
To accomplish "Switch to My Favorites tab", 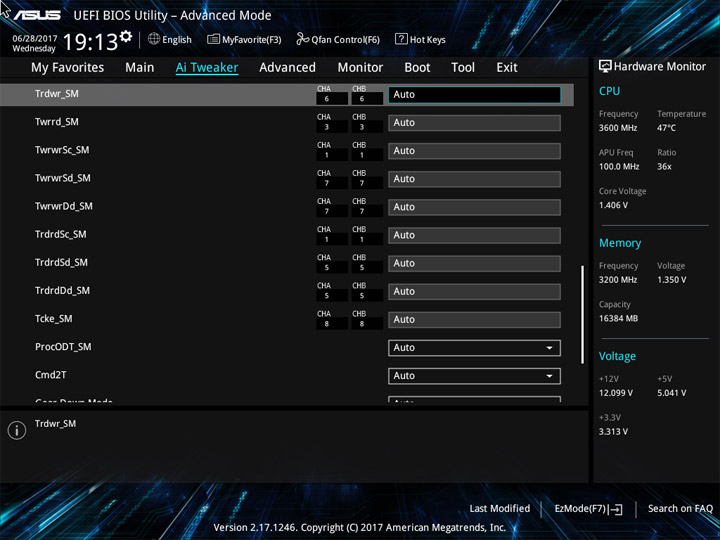I will [x=68, y=68].
